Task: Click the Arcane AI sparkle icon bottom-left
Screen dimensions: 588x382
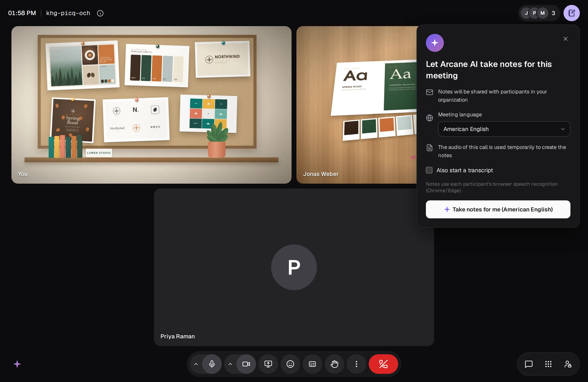Action: tap(17, 364)
